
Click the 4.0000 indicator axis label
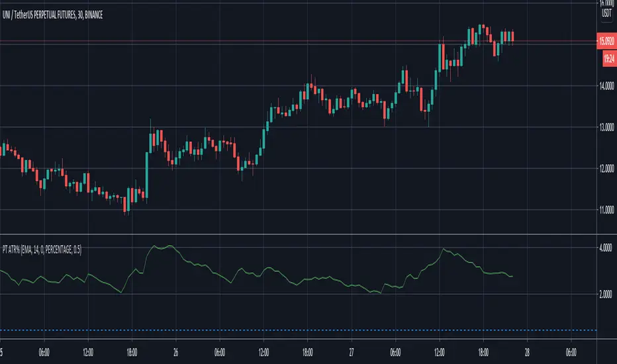606,248
